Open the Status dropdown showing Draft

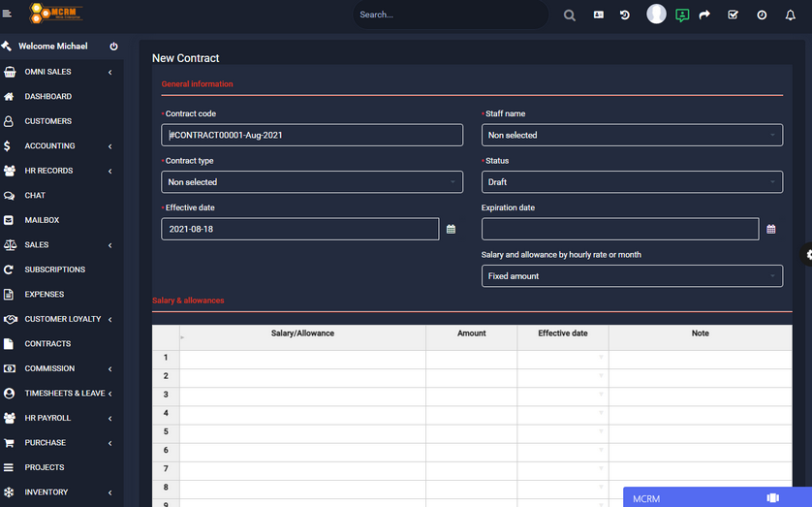coord(632,182)
